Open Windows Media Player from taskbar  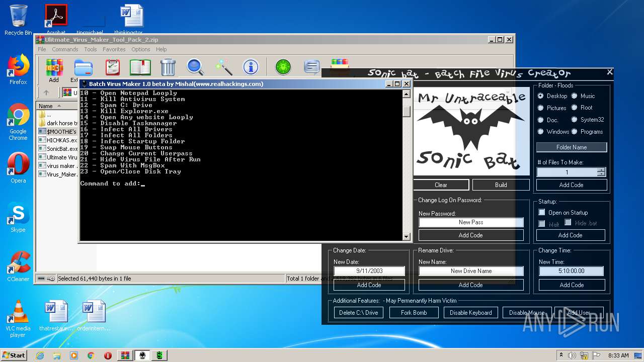[74, 355]
